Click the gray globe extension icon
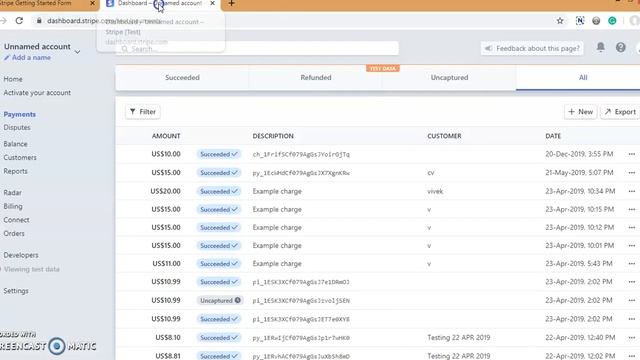640x360 pixels. pyautogui.click(x=596, y=21)
